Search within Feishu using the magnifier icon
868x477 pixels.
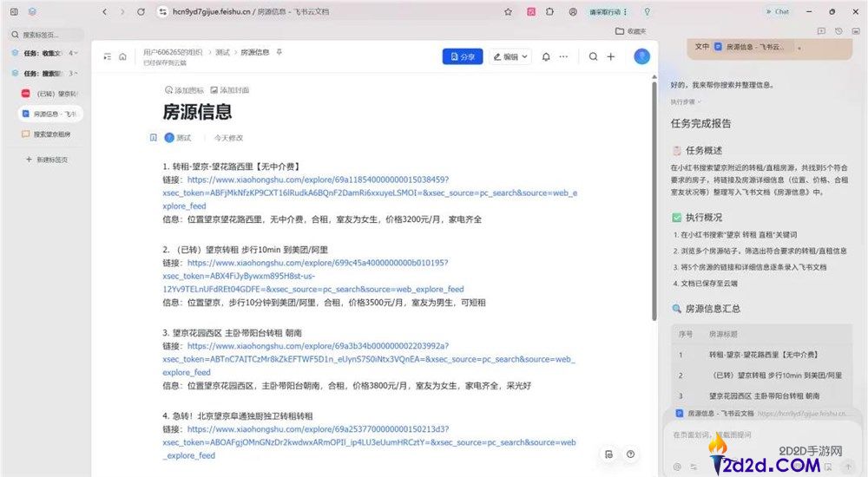[593, 56]
